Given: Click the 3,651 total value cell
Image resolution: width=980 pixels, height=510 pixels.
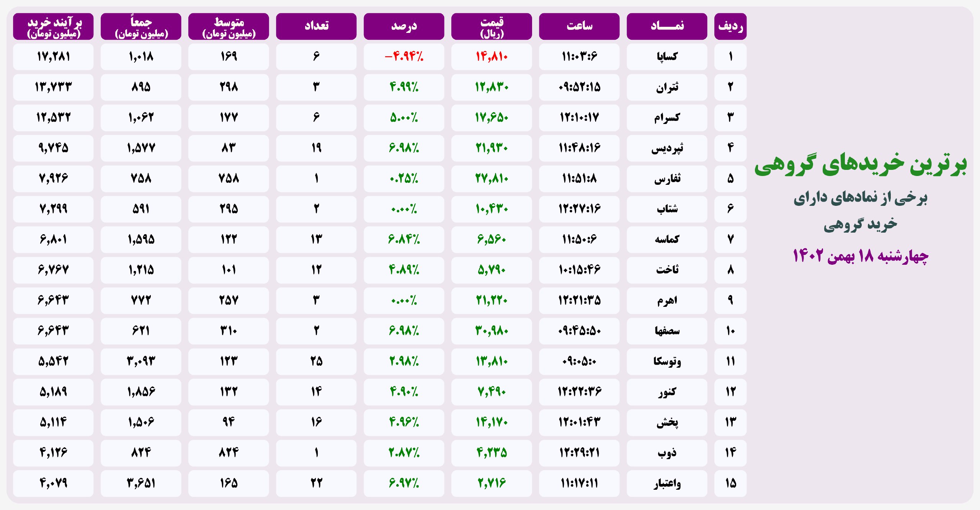Looking at the screenshot, I should [x=141, y=483].
